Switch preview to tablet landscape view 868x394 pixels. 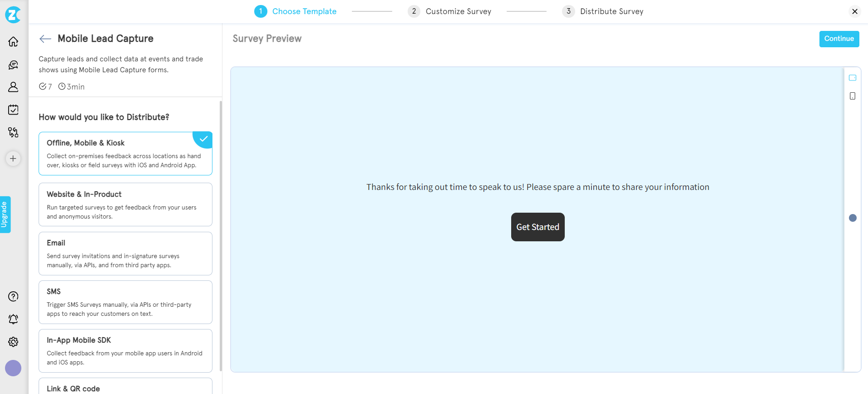852,78
